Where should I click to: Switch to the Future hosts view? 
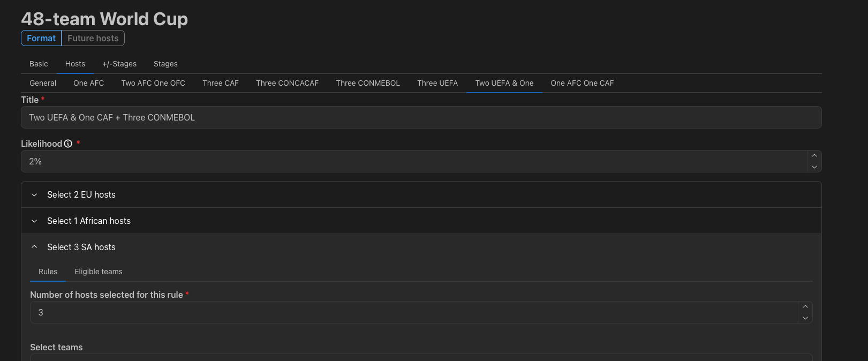coord(93,38)
